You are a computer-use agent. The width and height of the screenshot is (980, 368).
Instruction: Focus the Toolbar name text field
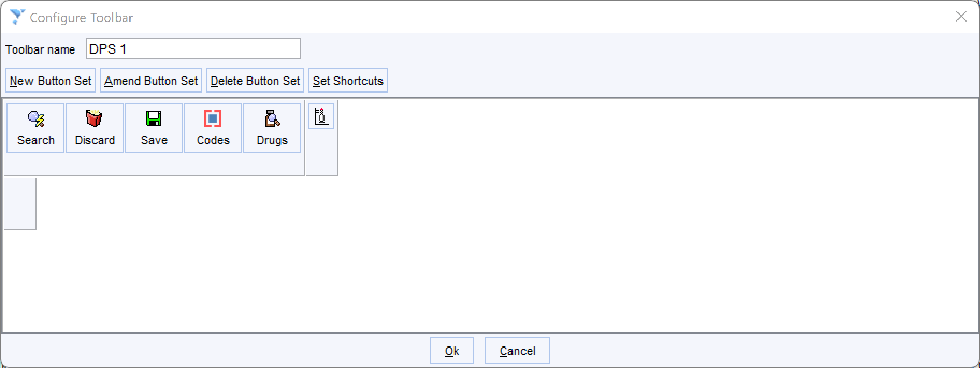pos(193,48)
